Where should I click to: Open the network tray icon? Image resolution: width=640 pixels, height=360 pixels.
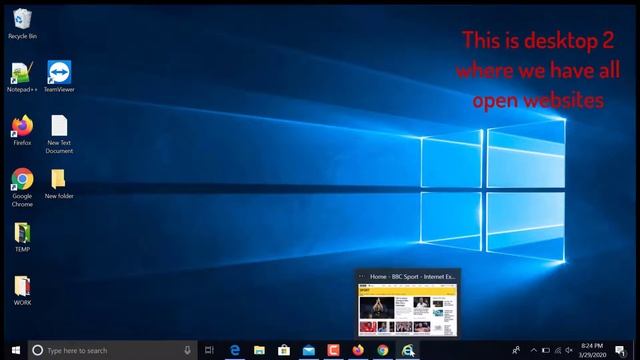[x=558, y=350]
